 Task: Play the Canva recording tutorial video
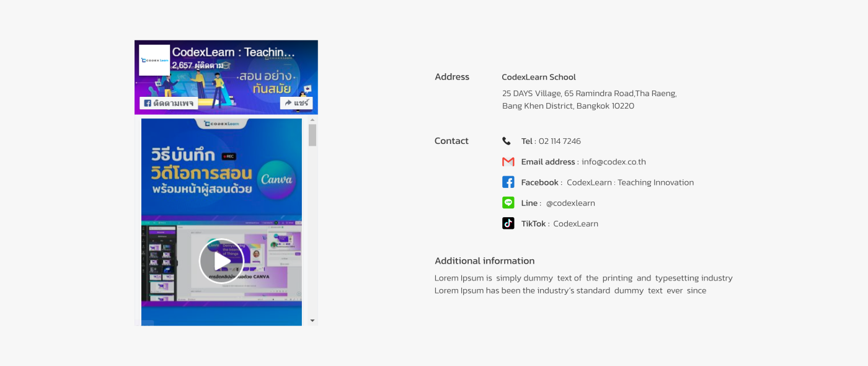pos(221,261)
